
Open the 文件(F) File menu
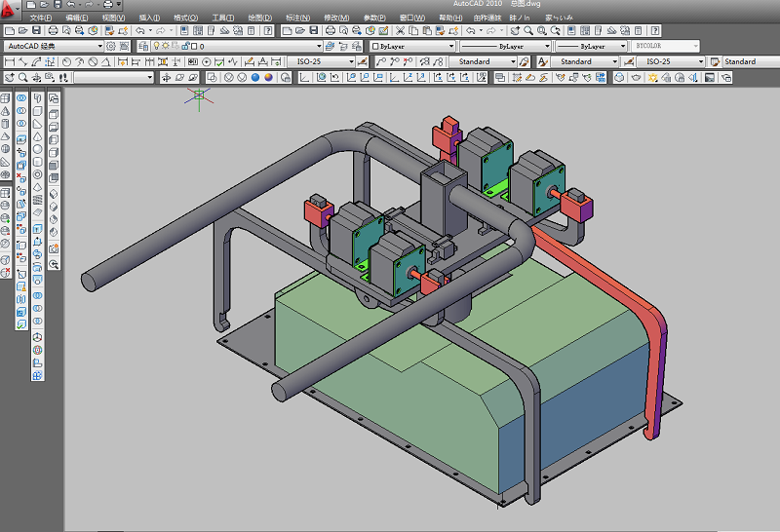(x=40, y=18)
